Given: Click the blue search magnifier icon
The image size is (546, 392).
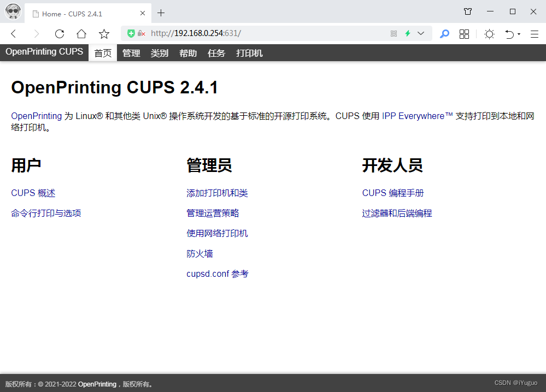Looking at the screenshot, I should coord(444,34).
